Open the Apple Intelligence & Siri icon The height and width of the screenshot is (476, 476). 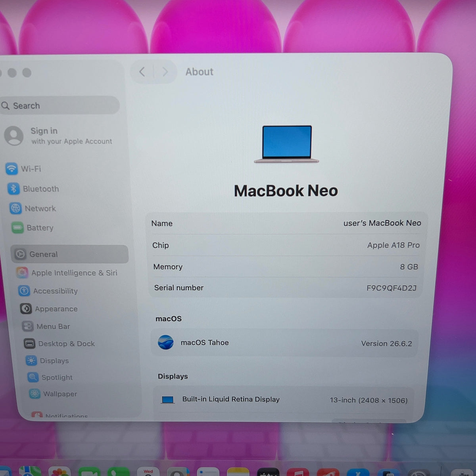22,273
